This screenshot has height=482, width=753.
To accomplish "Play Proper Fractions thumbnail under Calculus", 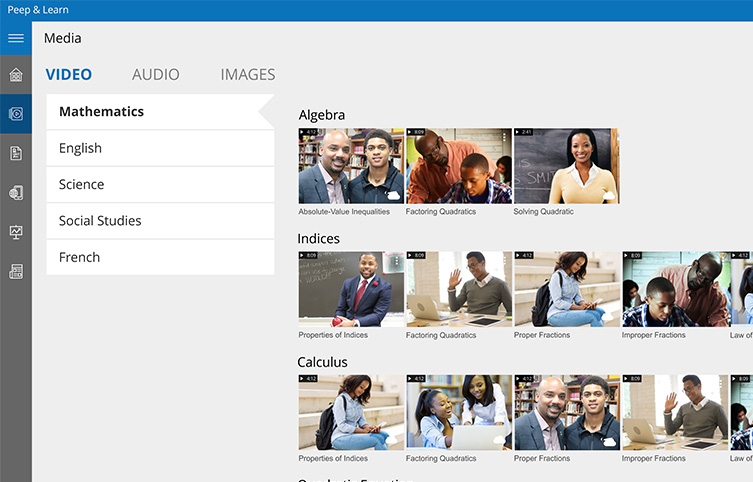I will [567, 412].
